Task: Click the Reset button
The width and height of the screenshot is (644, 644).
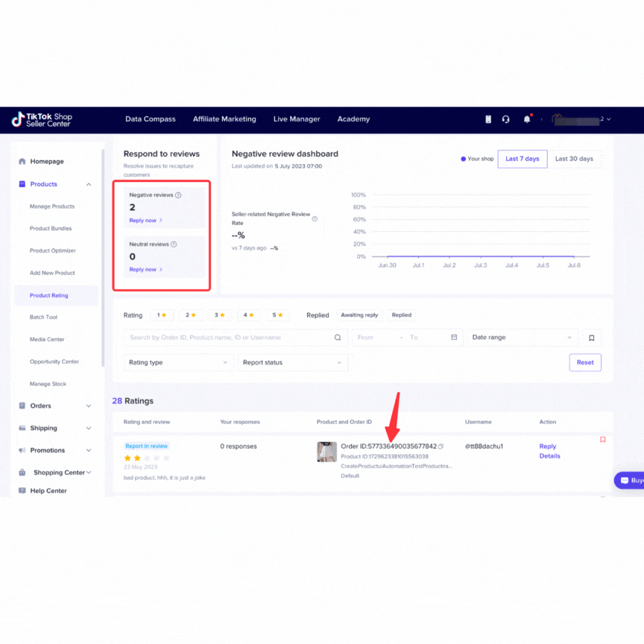Action: coord(585,362)
